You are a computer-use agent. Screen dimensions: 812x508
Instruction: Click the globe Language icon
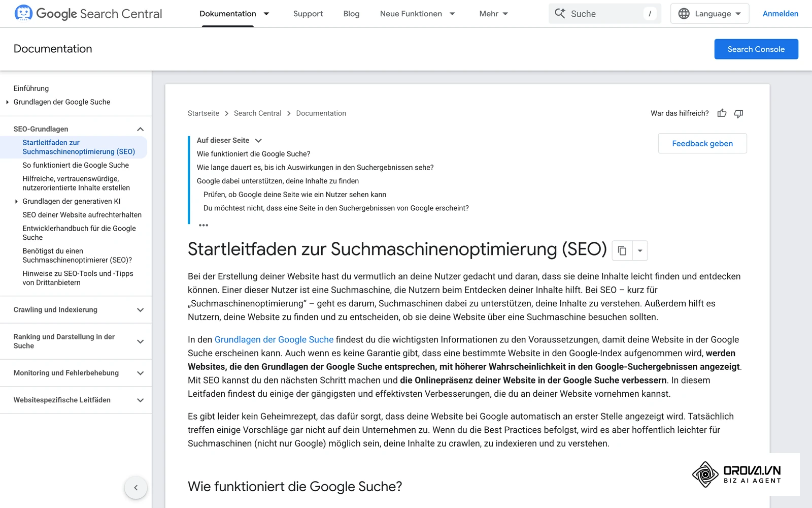tap(684, 14)
